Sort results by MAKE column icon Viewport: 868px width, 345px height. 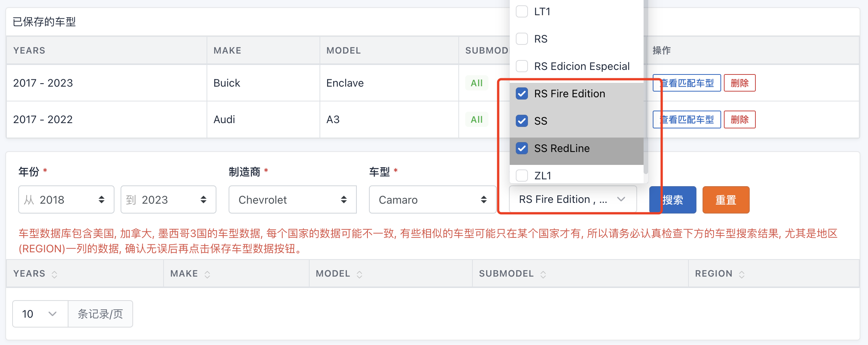[x=207, y=274]
